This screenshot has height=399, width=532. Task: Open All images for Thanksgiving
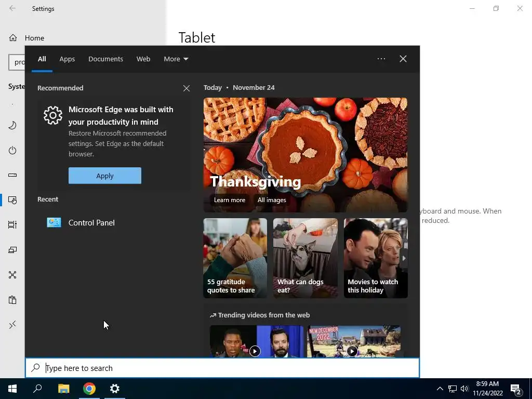(271, 200)
